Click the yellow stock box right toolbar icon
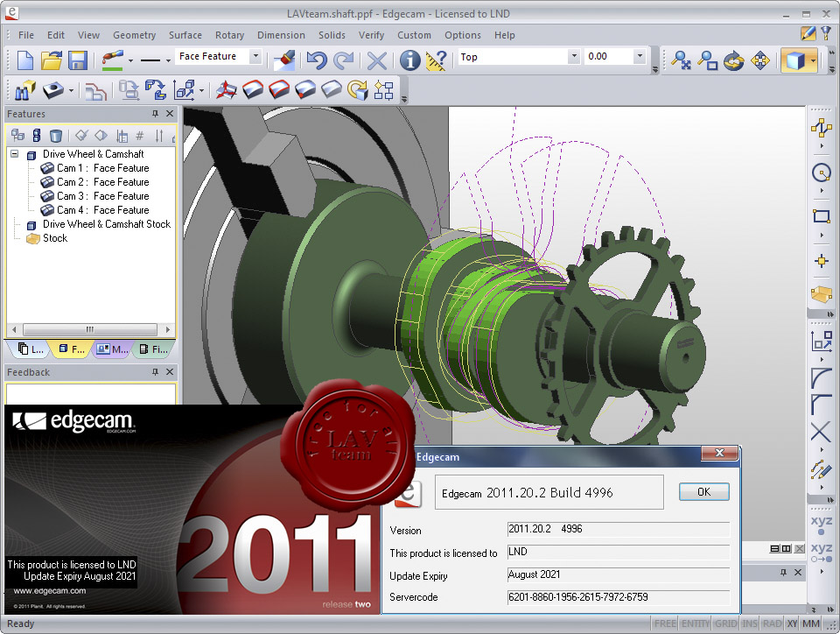The height and width of the screenshot is (634, 840). tap(822, 294)
